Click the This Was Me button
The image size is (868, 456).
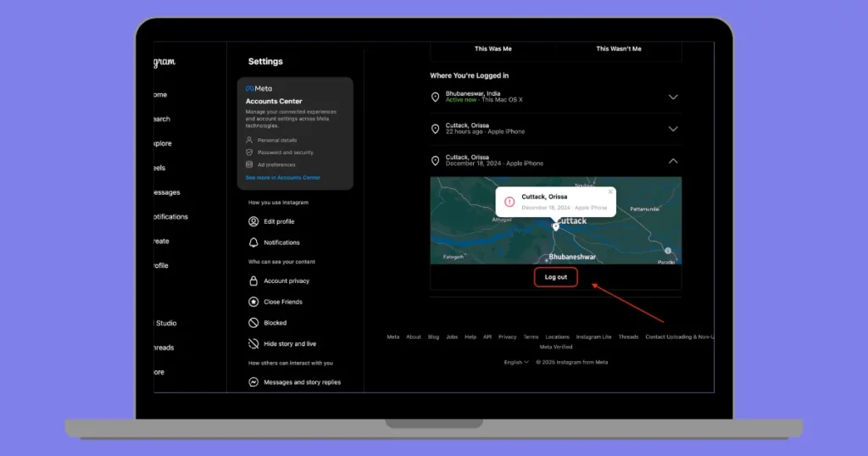tap(492, 48)
